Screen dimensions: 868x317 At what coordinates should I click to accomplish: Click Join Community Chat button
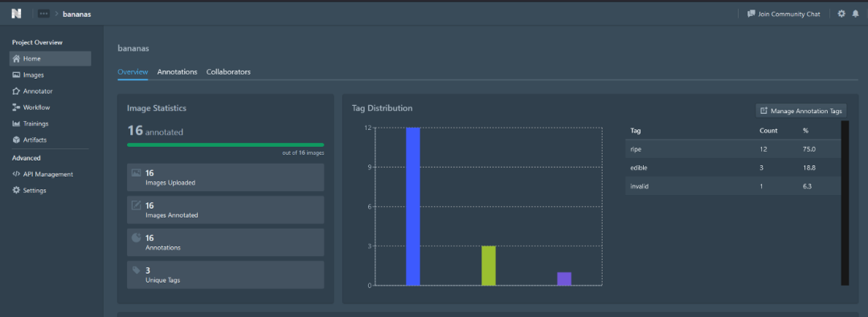tap(784, 14)
